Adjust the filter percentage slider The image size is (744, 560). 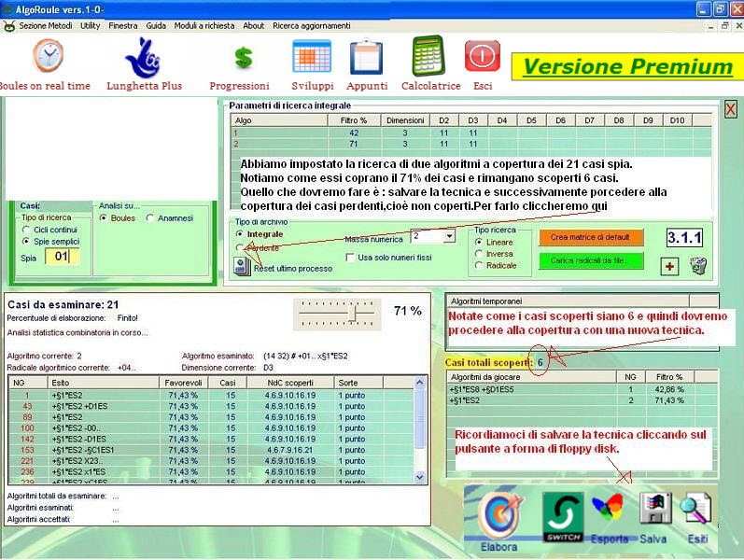[352, 313]
